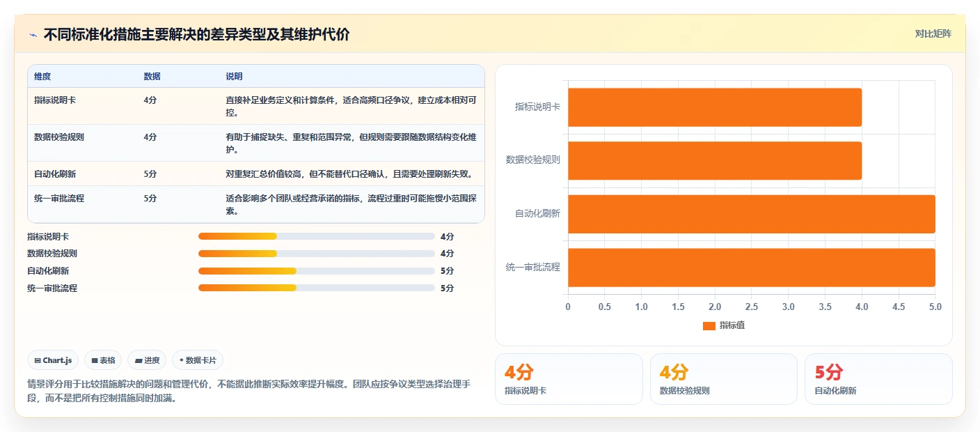The image size is (980, 432).
Task: Click 统一审批流程 label beside its progress bar
Action: pyautogui.click(x=52, y=288)
